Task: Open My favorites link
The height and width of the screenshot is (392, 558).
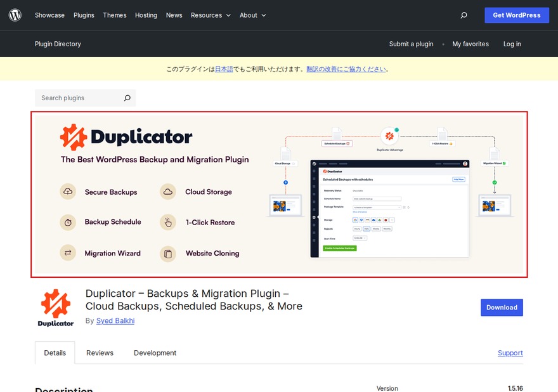Action: (x=470, y=44)
